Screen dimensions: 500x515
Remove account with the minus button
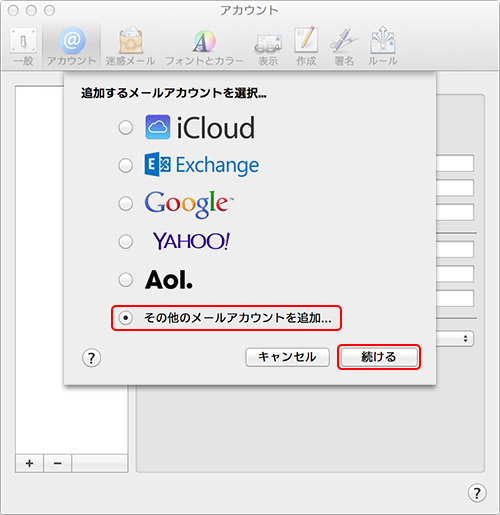pos(57,463)
